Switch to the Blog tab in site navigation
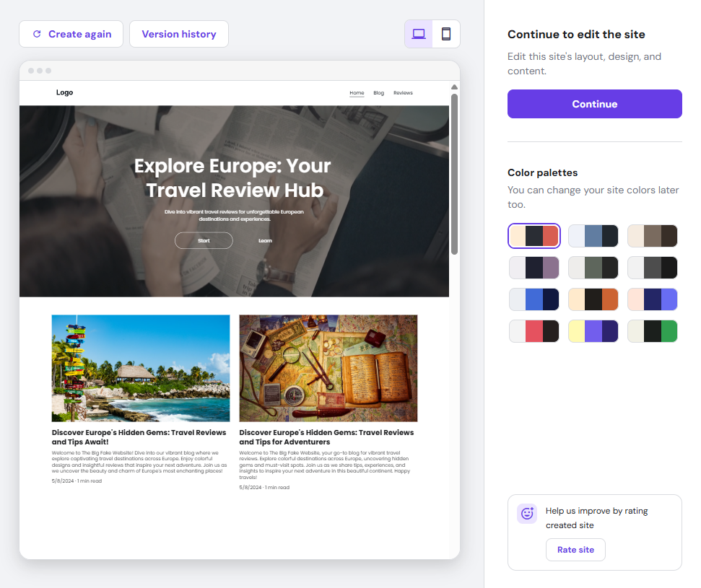Screen dimensions: 701x588 [x=378, y=92]
